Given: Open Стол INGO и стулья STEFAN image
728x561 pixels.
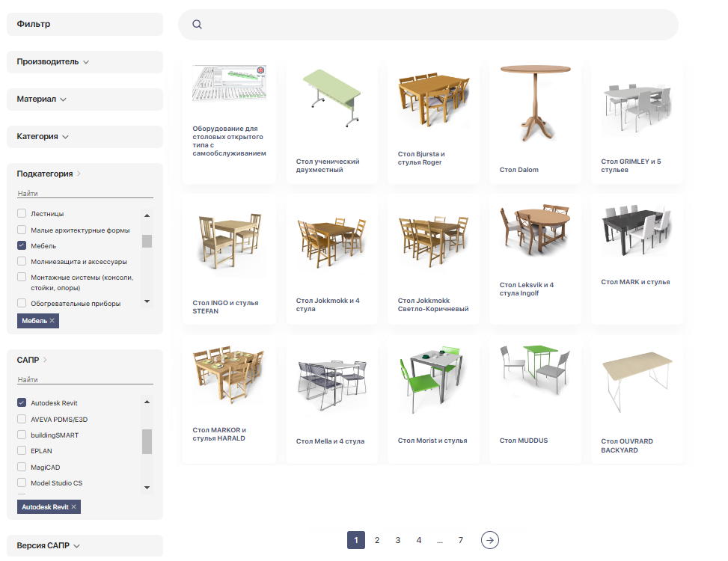Looking at the screenshot, I should (x=230, y=241).
